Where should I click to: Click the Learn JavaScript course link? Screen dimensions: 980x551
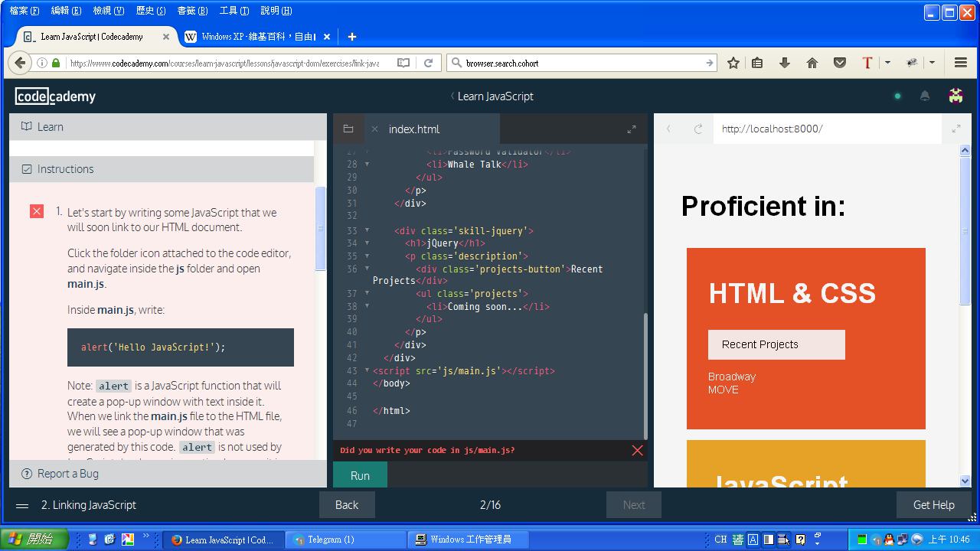495,96
